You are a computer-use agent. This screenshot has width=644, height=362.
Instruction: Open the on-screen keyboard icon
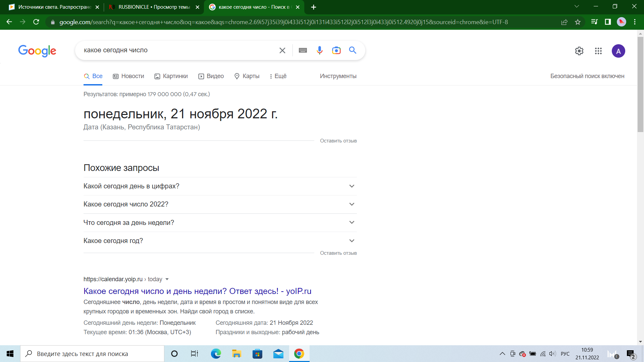[303, 50]
